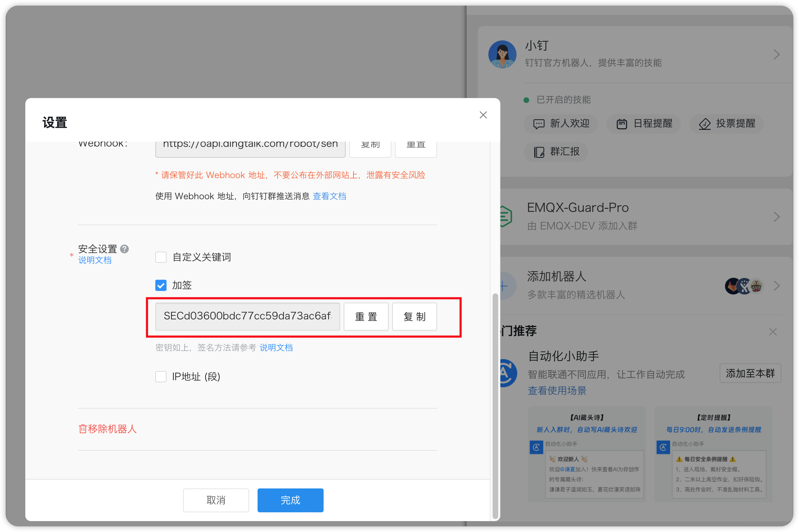This screenshot has width=799, height=532.
Task: Expand the 添加机器人 chevron
Action: coord(777,286)
